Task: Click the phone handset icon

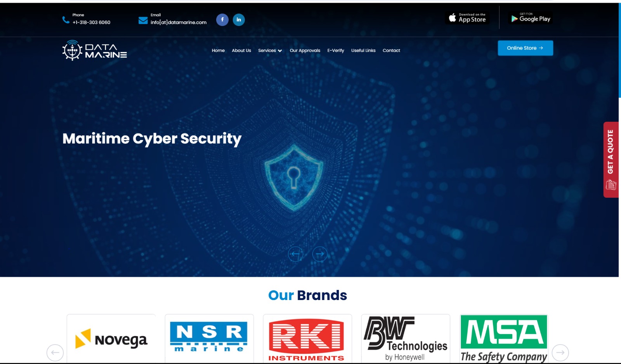Action: tap(66, 20)
